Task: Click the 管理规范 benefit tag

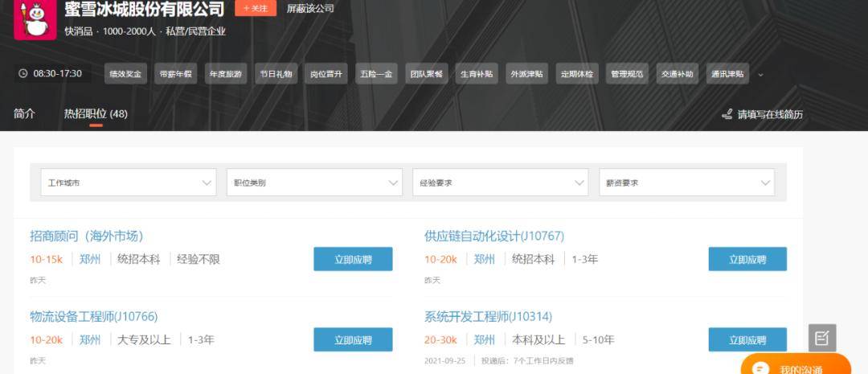Action: click(627, 74)
